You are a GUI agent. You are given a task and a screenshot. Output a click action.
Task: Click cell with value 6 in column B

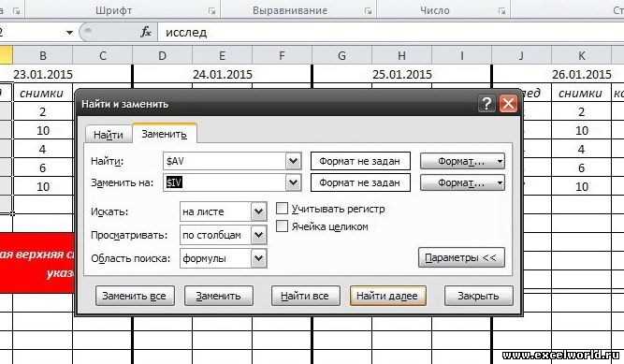[x=43, y=168]
